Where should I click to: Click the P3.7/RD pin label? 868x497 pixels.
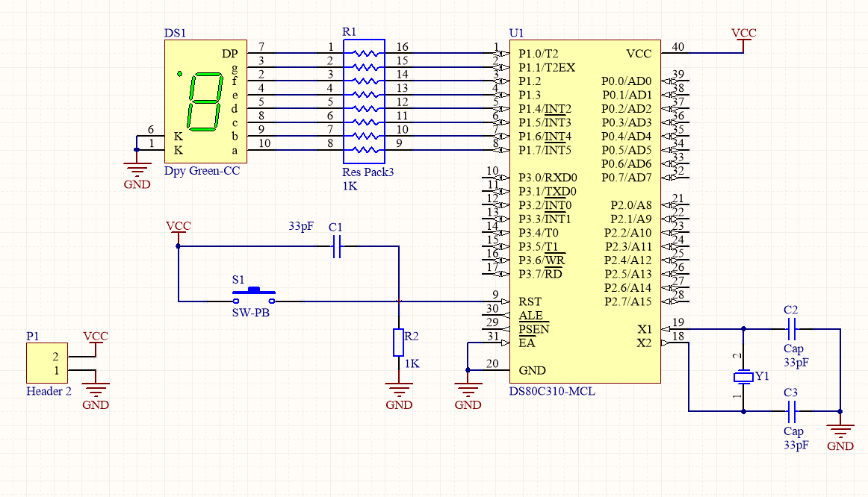[x=540, y=274]
